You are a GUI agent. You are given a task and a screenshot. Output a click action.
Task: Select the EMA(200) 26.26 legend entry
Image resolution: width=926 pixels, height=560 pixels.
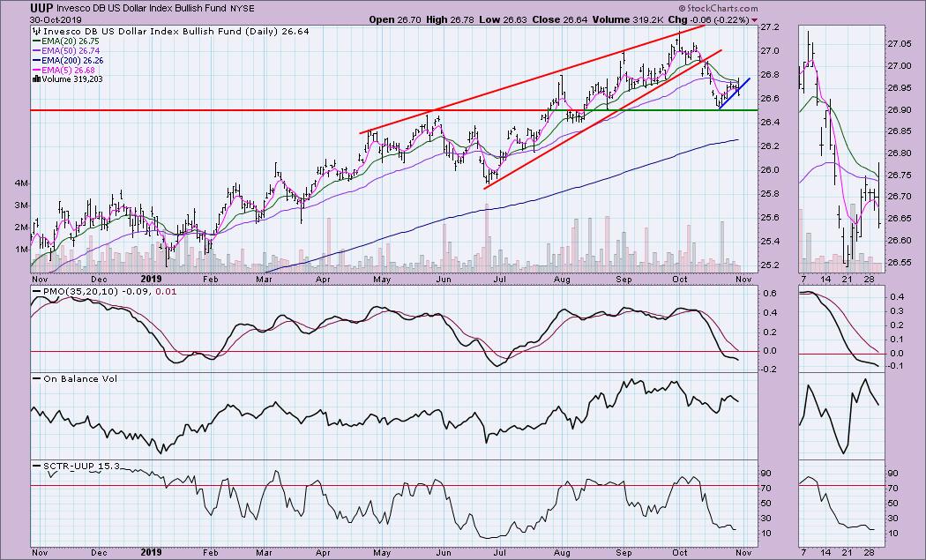pos(72,60)
